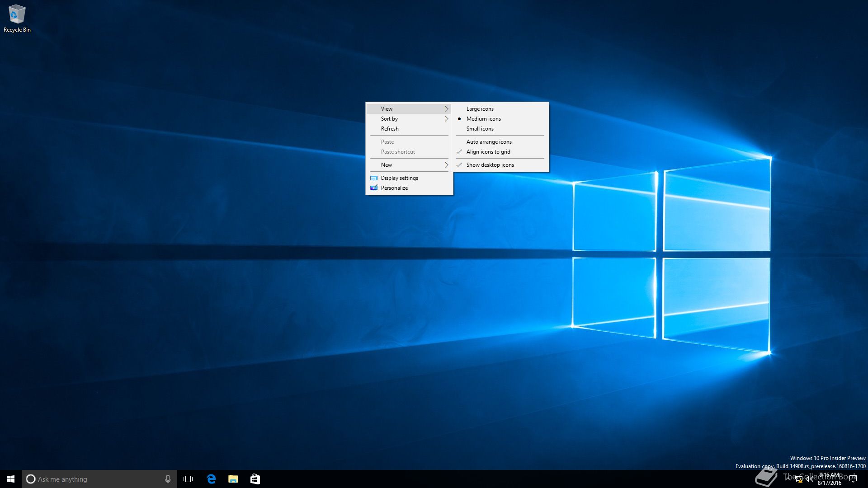This screenshot has width=868, height=488.
Task: Click the Display settings monitor icon
Action: click(x=374, y=178)
